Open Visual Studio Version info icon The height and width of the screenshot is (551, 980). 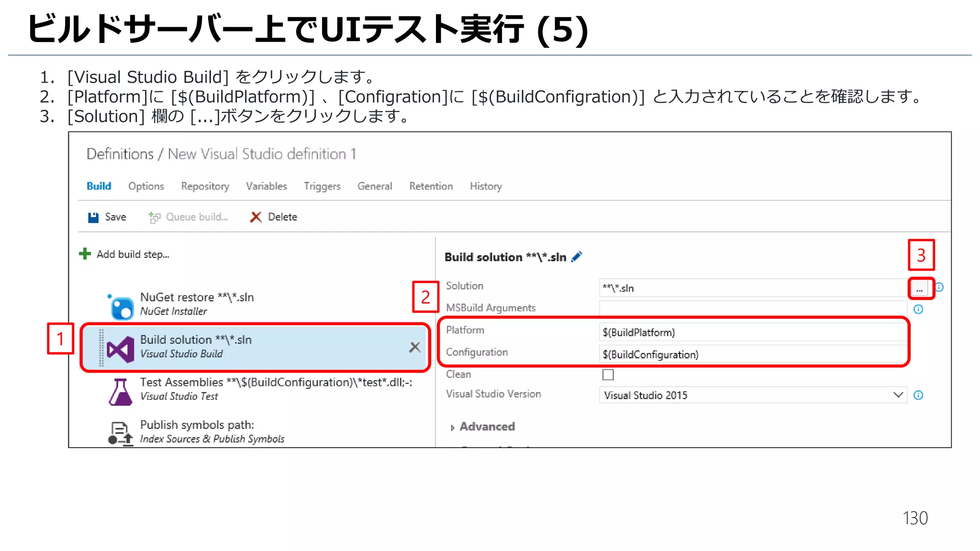click(x=918, y=395)
